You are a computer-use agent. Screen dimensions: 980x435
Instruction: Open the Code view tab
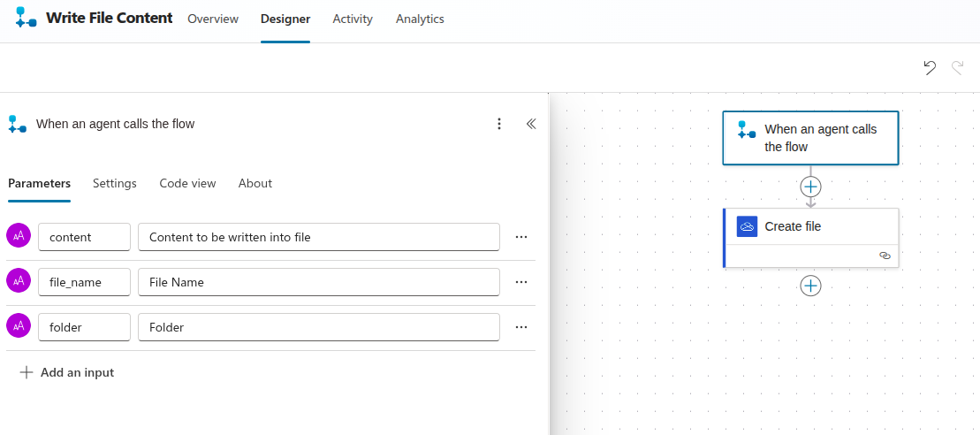[187, 184]
